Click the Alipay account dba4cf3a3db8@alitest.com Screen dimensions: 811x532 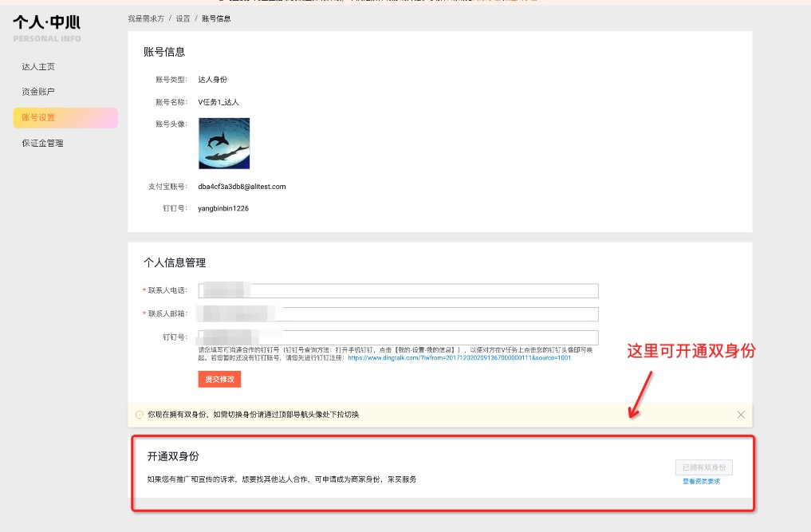242,187
